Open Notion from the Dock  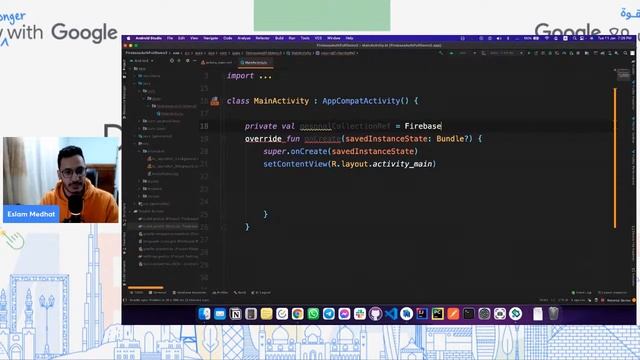pyautogui.click(x=236, y=313)
